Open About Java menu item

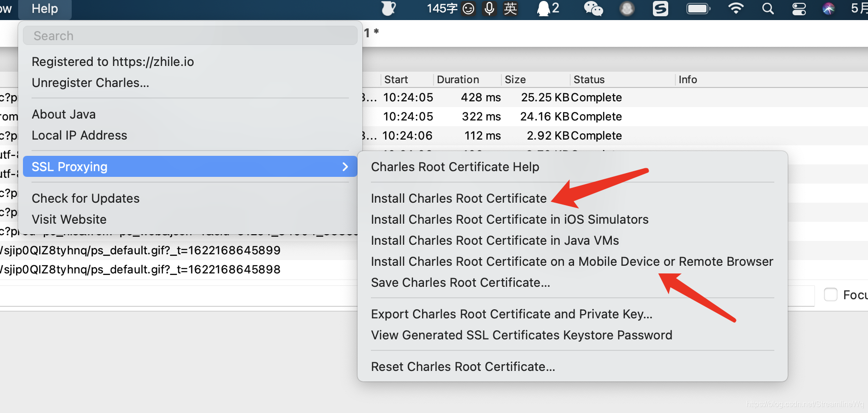64,114
